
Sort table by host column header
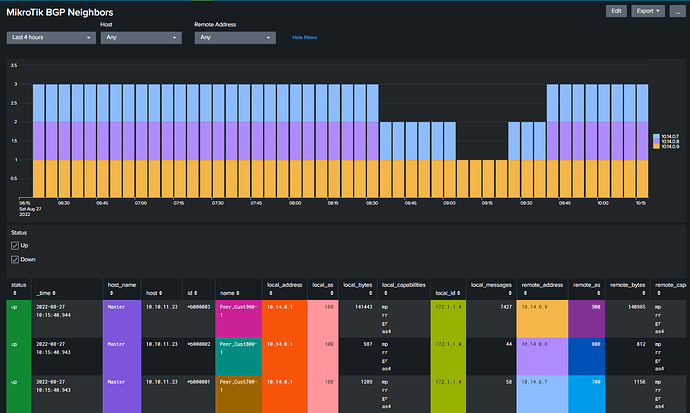tap(162, 289)
